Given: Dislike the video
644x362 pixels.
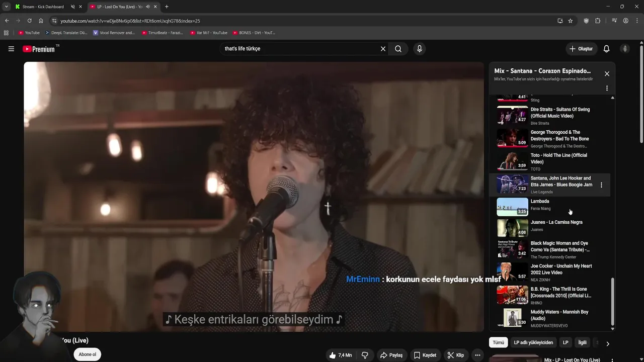Looking at the screenshot, I should click(x=365, y=355).
